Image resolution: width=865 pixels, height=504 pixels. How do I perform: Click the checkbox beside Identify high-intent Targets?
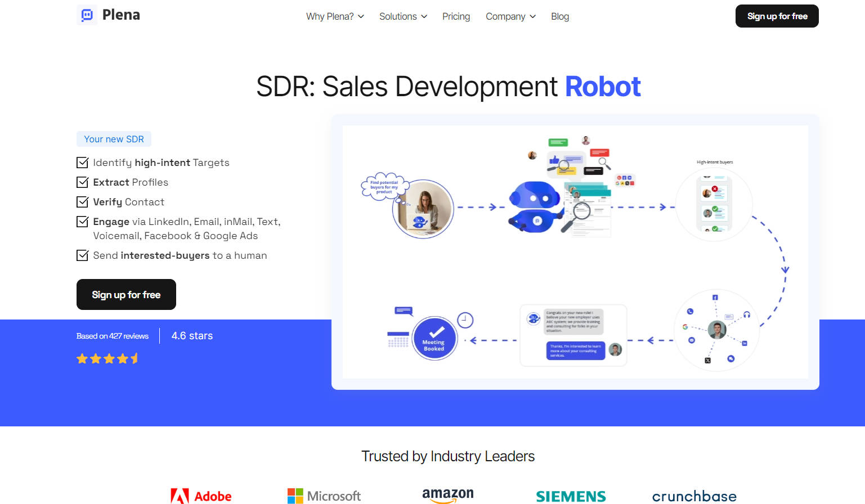point(83,163)
